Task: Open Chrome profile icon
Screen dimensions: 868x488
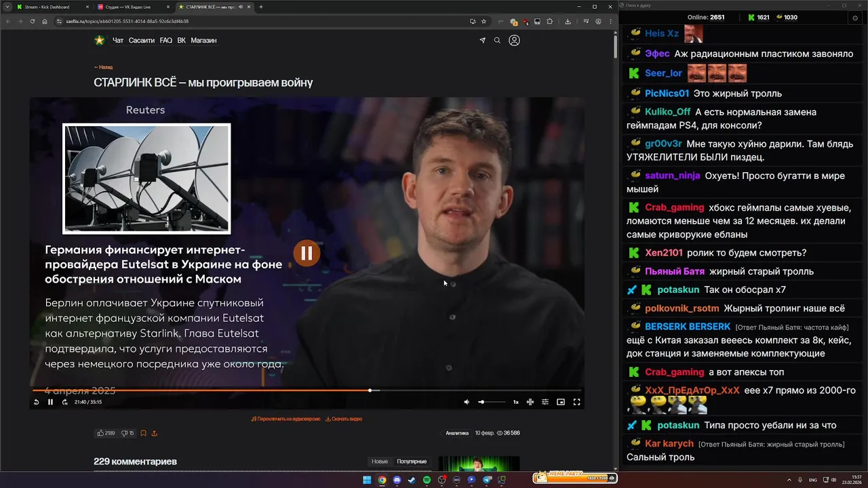Action: tap(598, 21)
